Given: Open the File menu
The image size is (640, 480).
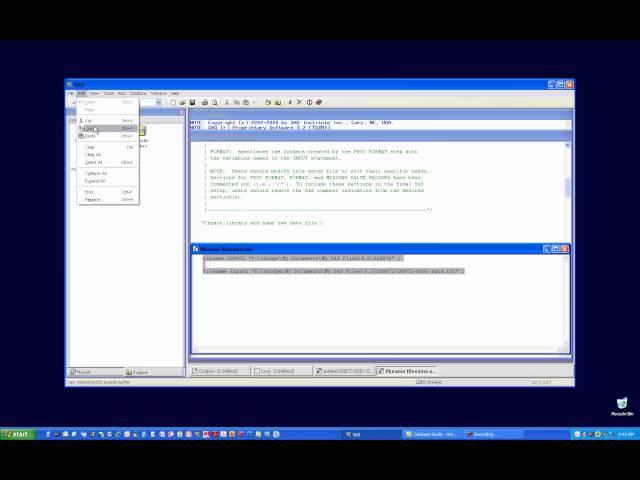Looking at the screenshot, I should [71, 93].
